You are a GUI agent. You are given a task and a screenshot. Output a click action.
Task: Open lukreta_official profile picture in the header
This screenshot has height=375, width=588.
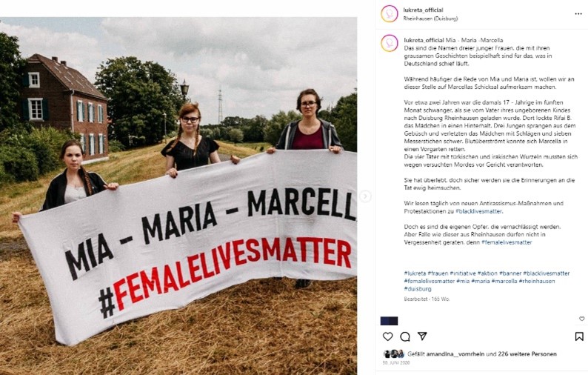(390, 13)
